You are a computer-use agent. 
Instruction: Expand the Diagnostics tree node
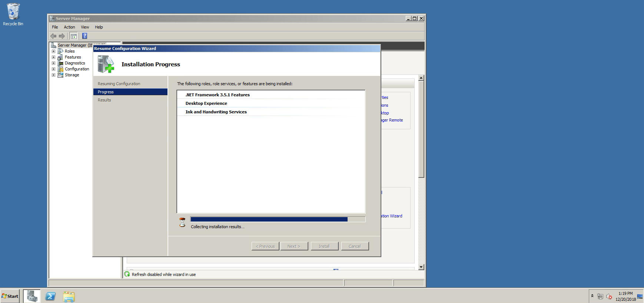click(x=53, y=63)
